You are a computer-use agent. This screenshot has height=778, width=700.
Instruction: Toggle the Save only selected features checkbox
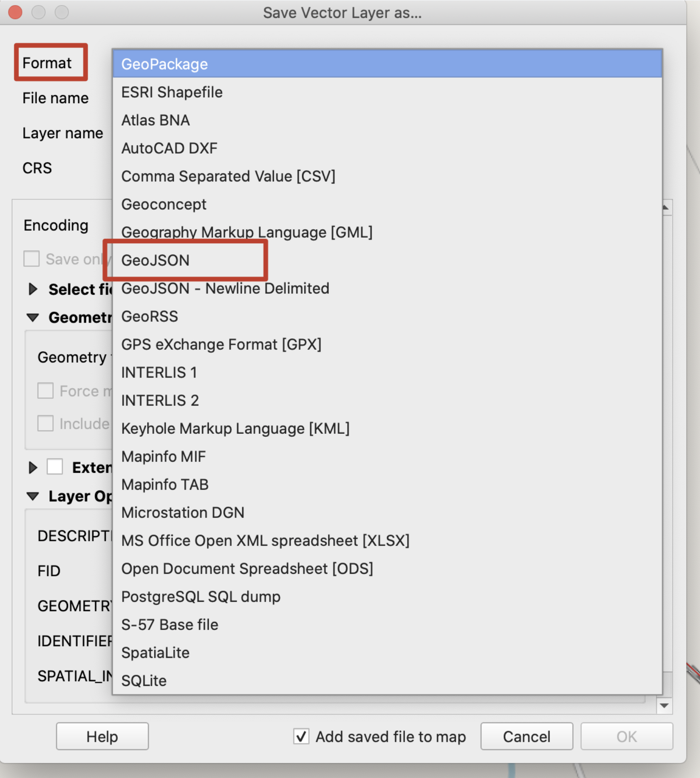31,259
